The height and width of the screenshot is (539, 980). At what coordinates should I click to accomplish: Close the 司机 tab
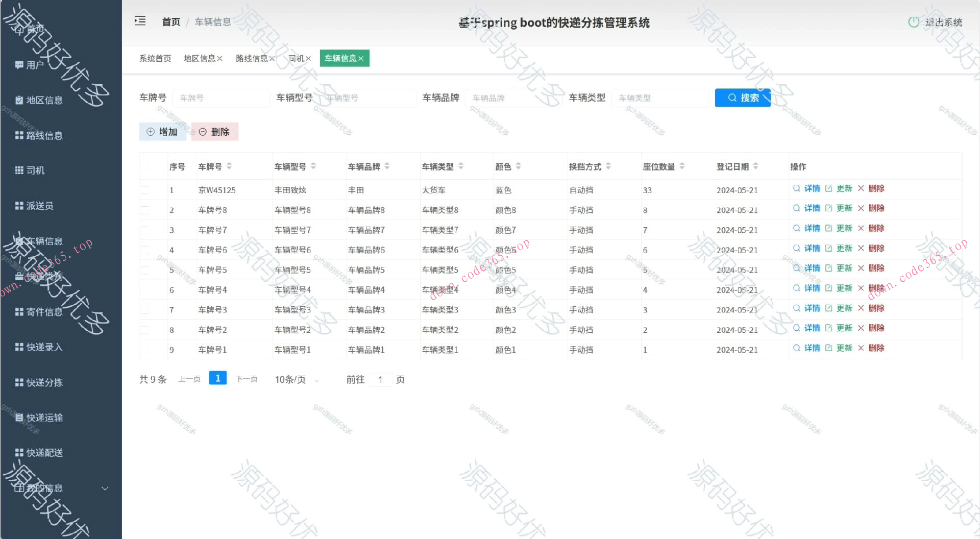[x=308, y=58]
